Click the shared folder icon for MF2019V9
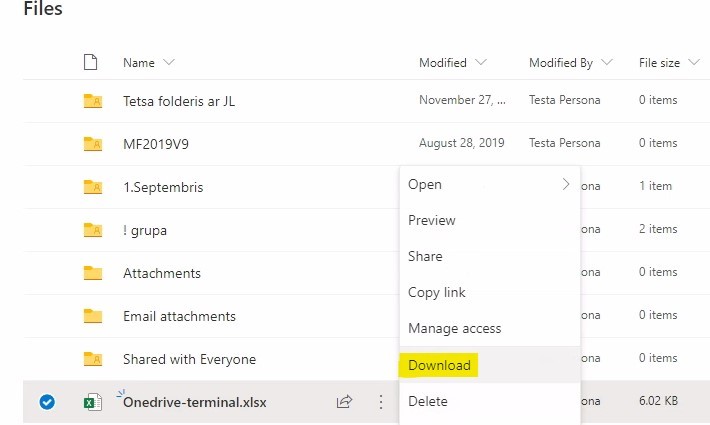The image size is (710, 425). pyautogui.click(x=92, y=144)
